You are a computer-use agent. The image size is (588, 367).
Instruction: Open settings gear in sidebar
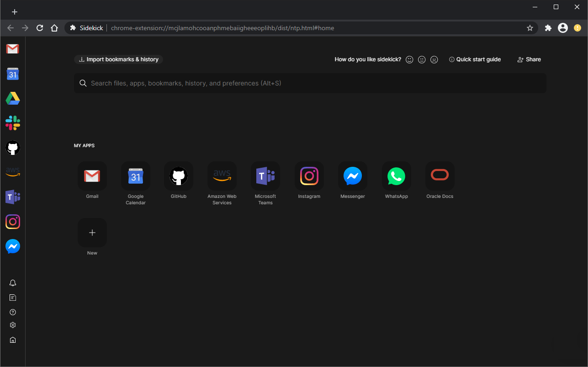(13, 325)
